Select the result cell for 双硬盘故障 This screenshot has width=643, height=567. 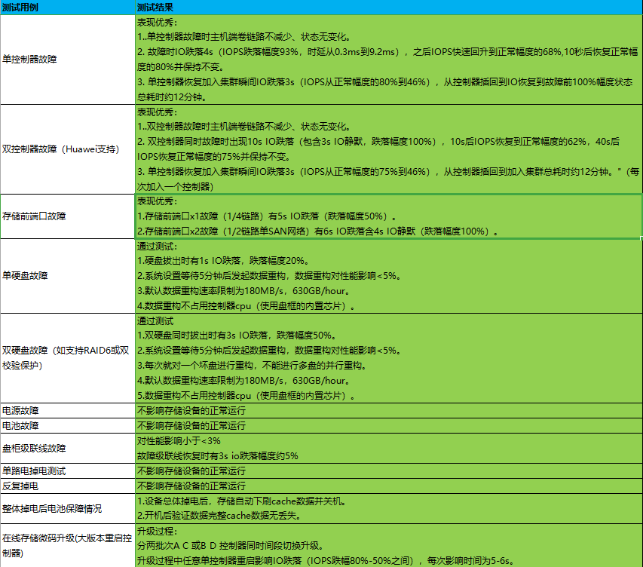(388, 358)
